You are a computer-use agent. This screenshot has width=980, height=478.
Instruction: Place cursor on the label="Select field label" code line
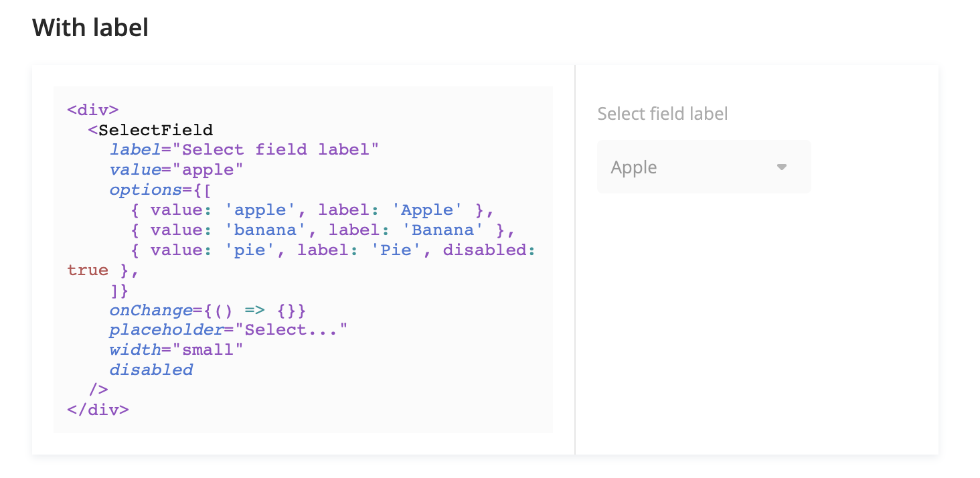pos(244,149)
